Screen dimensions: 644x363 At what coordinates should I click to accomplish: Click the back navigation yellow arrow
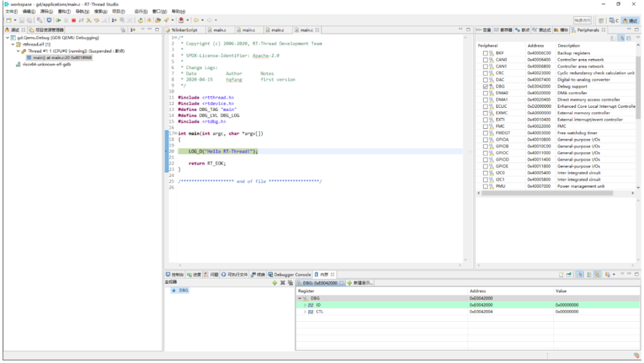(196, 20)
